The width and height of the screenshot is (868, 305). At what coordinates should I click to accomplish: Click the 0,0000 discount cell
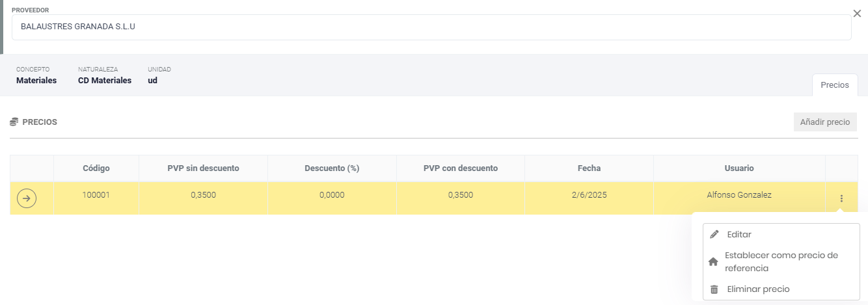[332, 194]
